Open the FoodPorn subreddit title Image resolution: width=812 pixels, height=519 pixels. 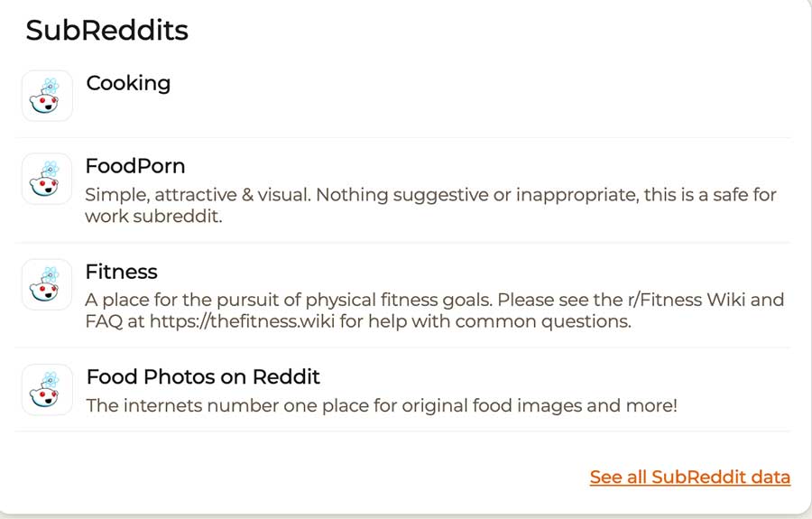pos(135,166)
